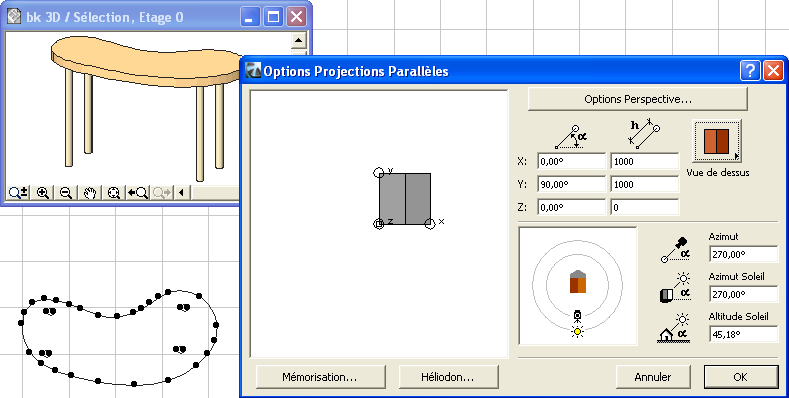
Task: Click the axis angle alpha icon above columns
Action: (571, 137)
